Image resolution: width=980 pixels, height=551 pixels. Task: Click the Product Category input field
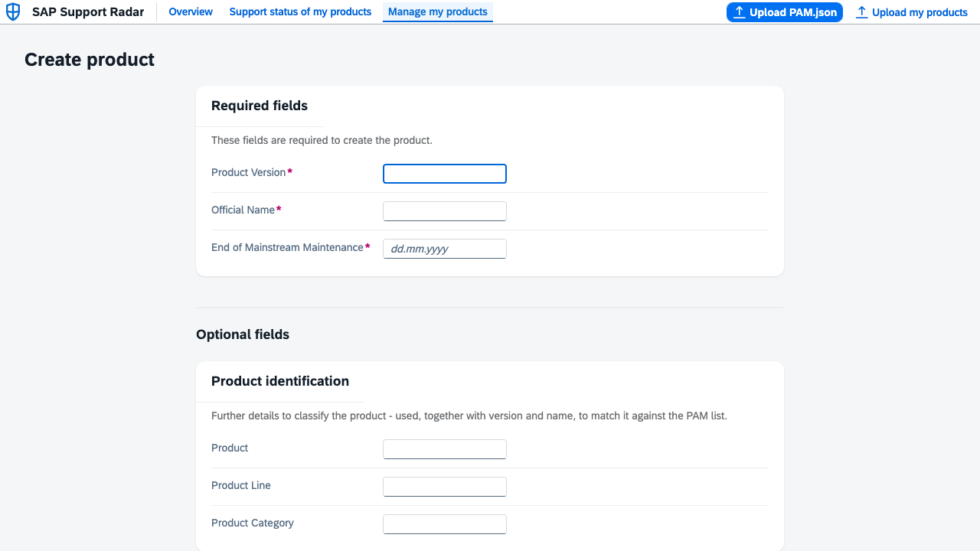tap(445, 524)
